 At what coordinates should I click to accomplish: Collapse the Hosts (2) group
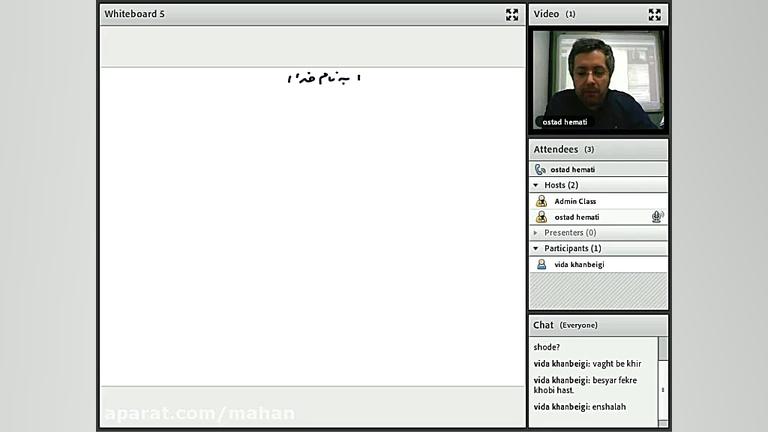[536, 185]
